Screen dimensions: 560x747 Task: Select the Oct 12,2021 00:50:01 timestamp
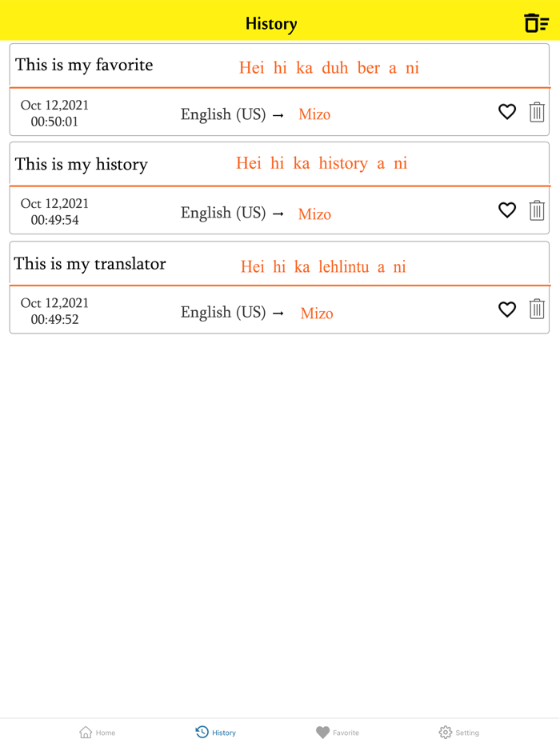pyautogui.click(x=54, y=112)
